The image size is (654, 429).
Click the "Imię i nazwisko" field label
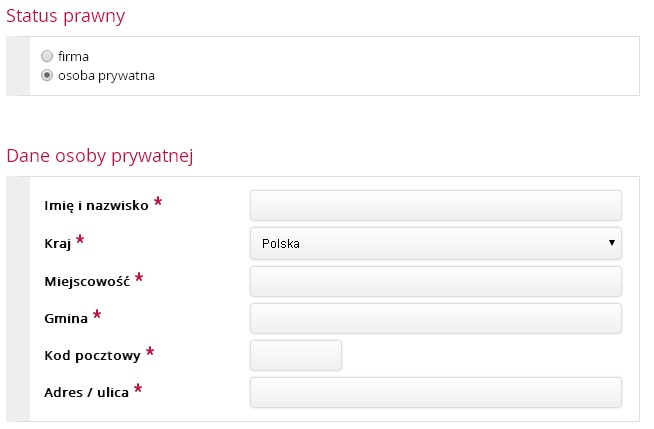tap(97, 206)
